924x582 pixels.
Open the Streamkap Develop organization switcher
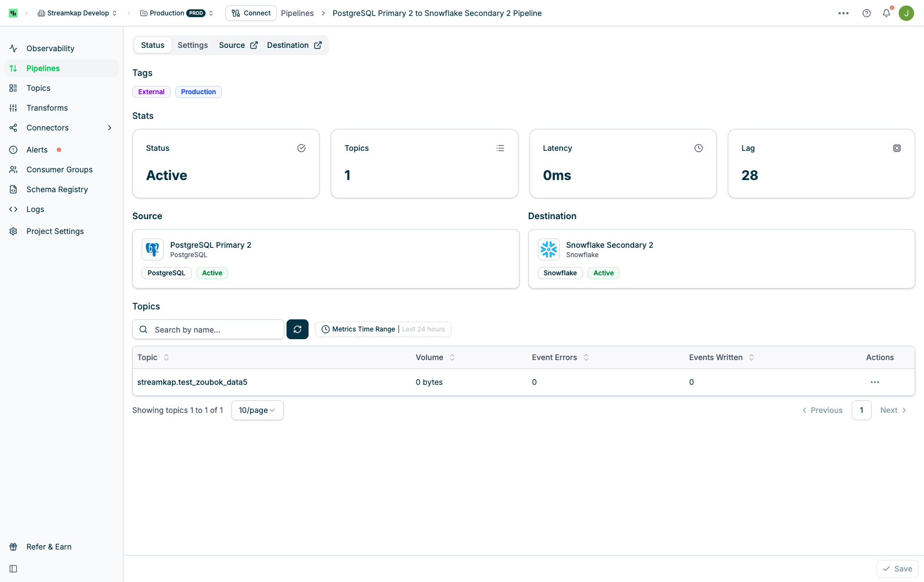coord(77,13)
